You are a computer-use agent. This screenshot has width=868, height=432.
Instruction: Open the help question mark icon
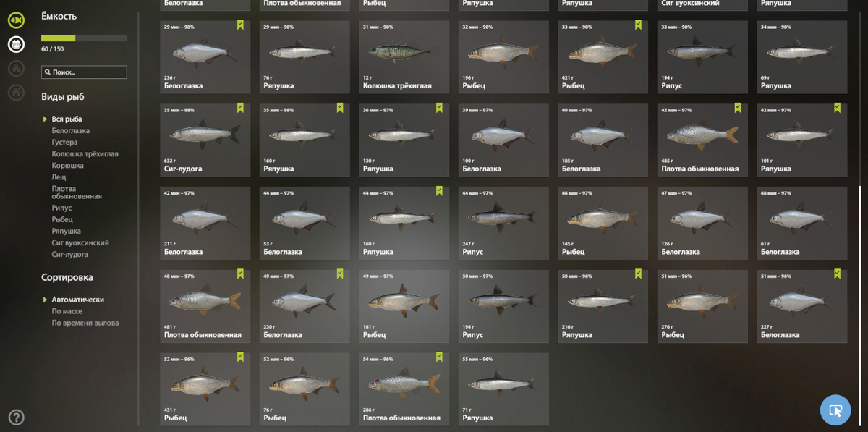coord(16,417)
